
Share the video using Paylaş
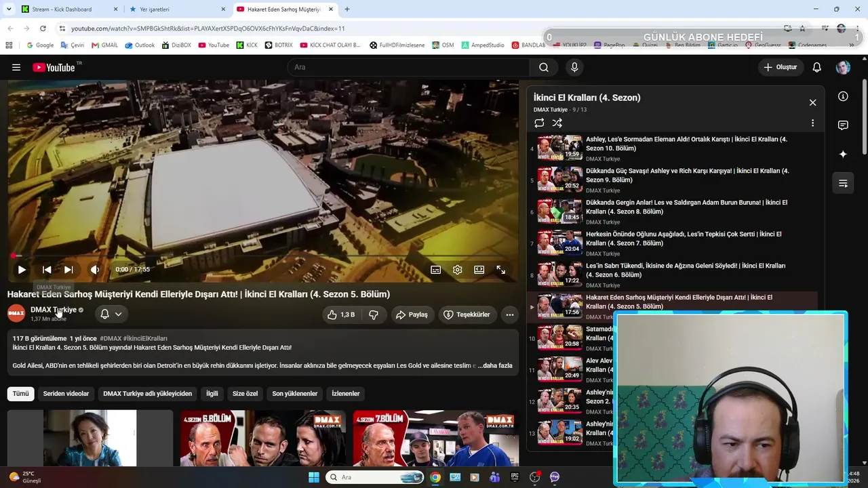coord(412,314)
